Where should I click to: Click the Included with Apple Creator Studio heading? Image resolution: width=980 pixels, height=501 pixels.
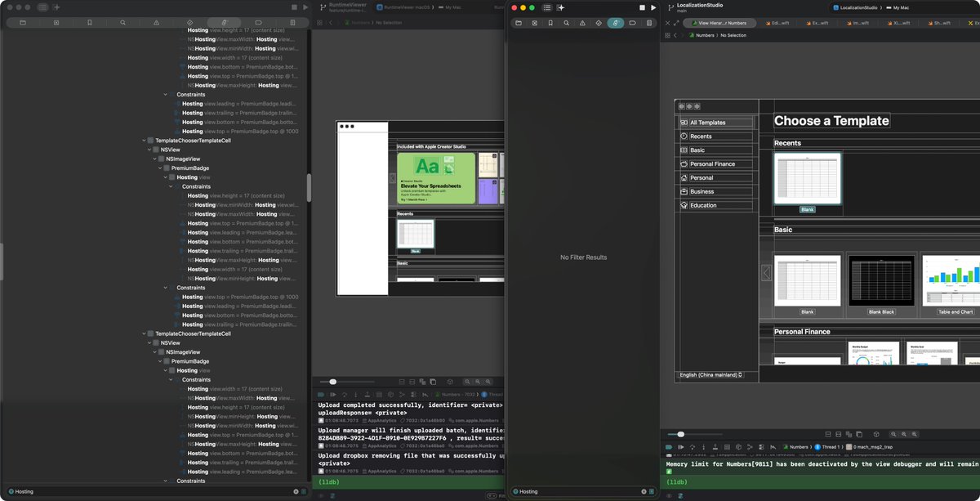[432, 147]
